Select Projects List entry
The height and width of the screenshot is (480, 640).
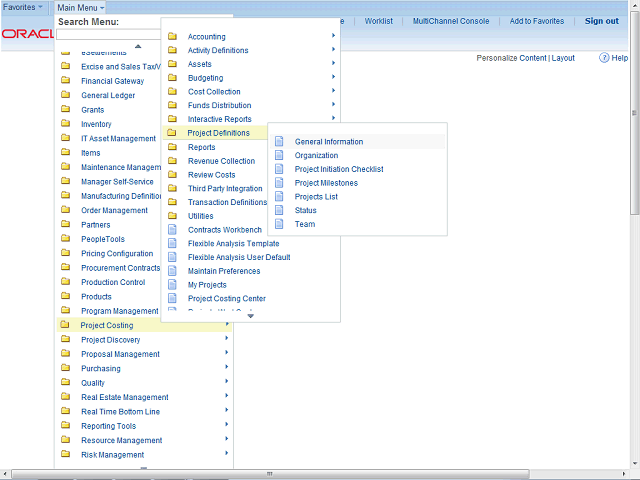(x=316, y=197)
